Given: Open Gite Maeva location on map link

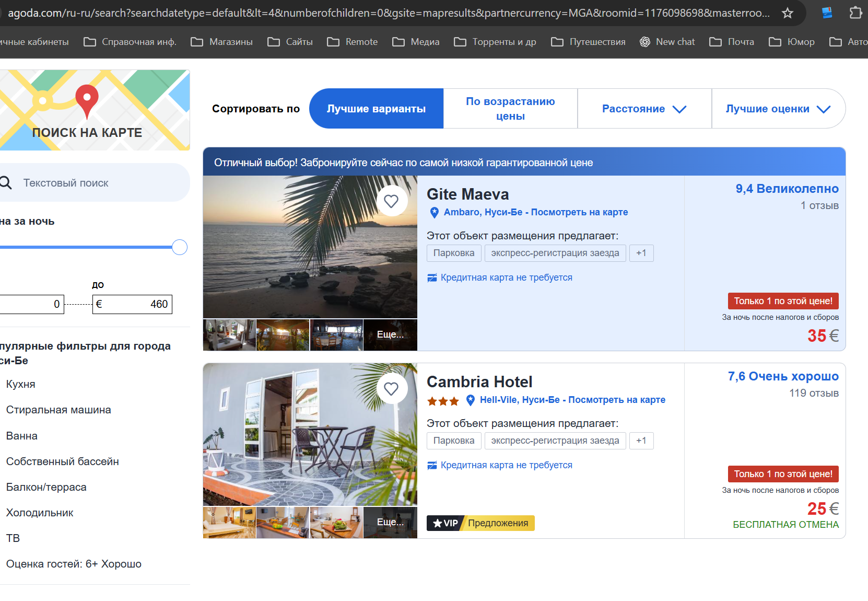Looking at the screenshot, I should [x=579, y=212].
